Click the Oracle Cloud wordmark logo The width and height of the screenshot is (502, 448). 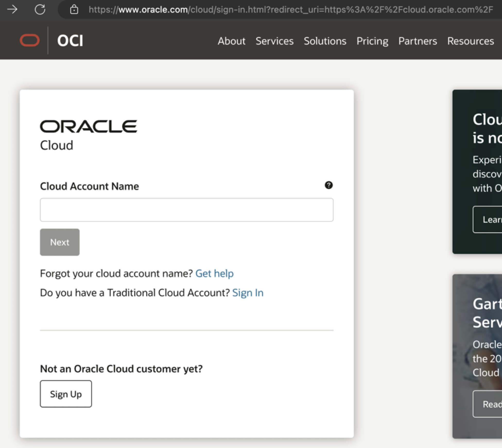tap(89, 135)
